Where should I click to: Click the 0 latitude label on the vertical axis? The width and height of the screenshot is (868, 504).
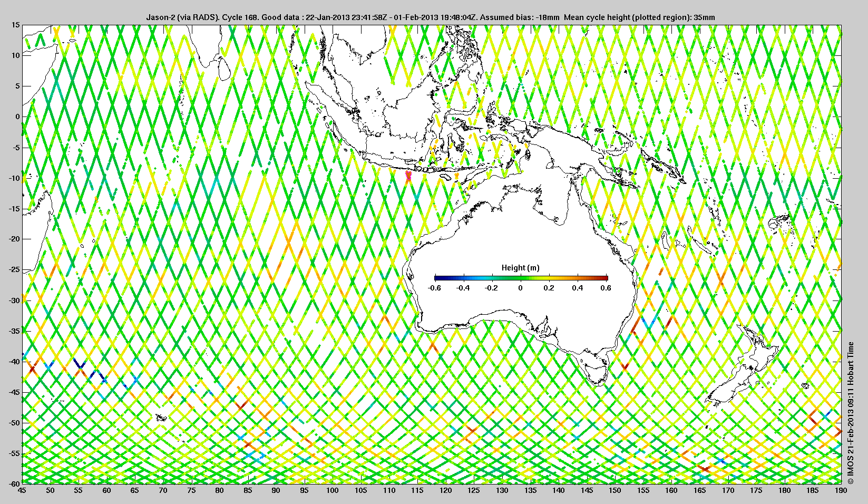(x=17, y=117)
